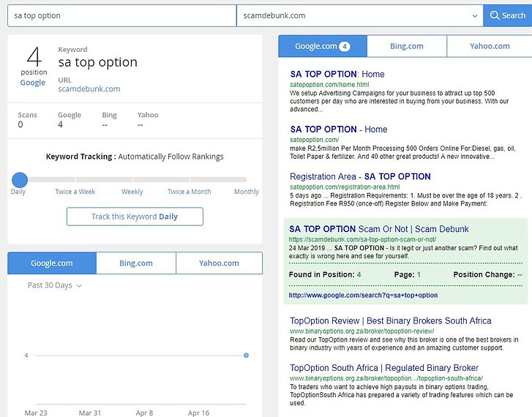Click the Scans value 0
This screenshot has height=417, width=532.
20,124
